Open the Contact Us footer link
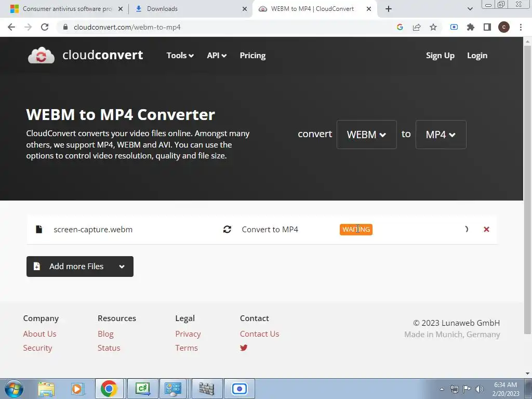 260,334
